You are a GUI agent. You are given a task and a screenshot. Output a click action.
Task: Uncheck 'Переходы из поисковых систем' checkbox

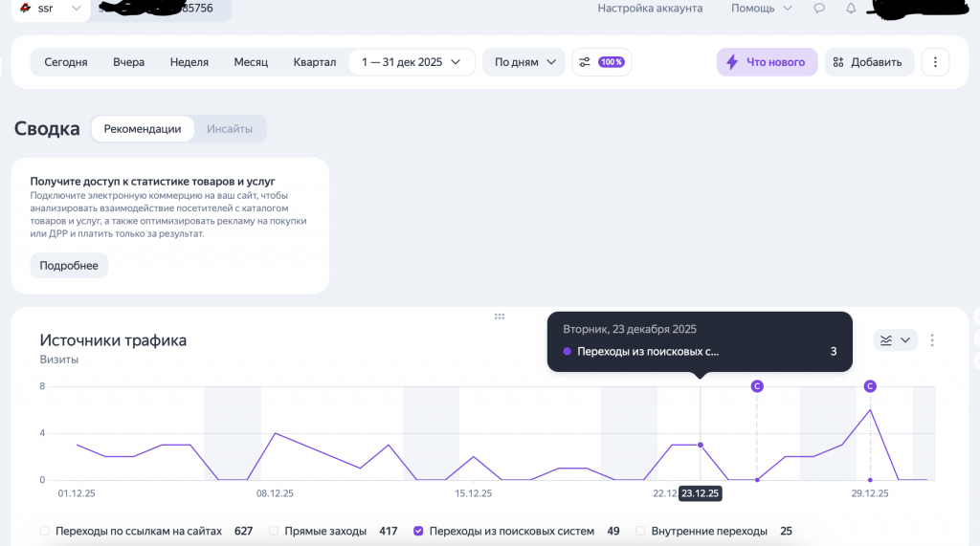click(418, 531)
